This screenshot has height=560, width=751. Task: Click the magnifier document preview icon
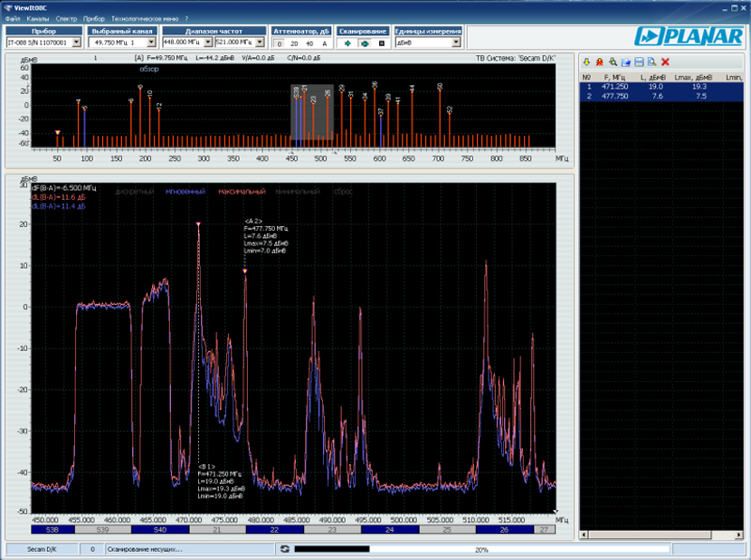pos(651,62)
